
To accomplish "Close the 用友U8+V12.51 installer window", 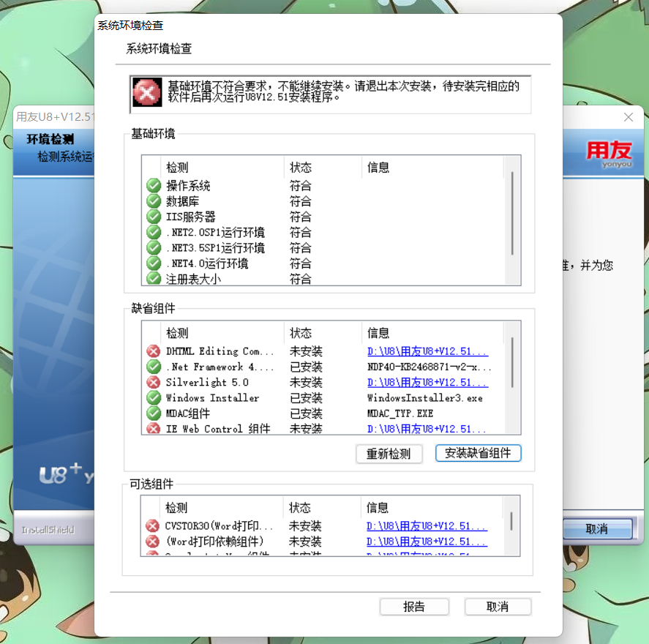I will tap(629, 117).
